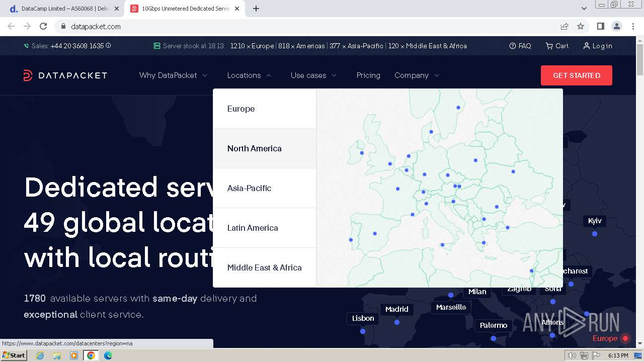Click 120 x Middle East & Africa text
This screenshot has height=362, width=644.
pyautogui.click(x=427, y=46)
